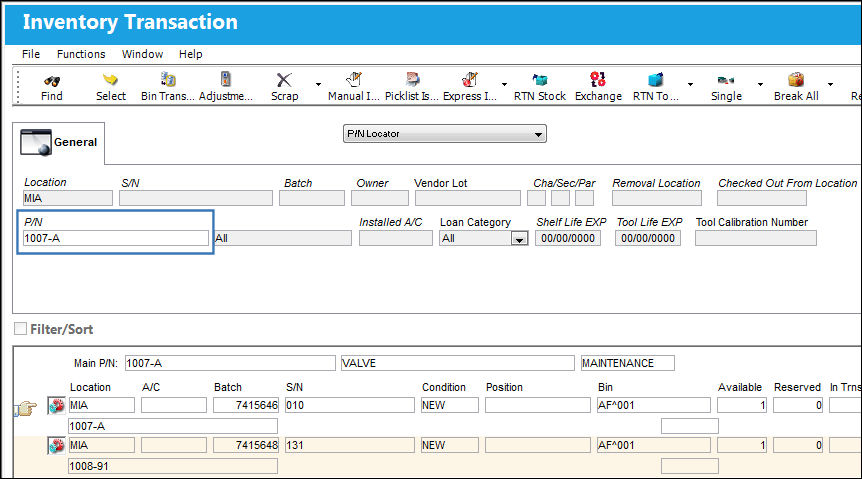
Task: Click Bin AF^001 for S/N 131
Action: (x=654, y=445)
